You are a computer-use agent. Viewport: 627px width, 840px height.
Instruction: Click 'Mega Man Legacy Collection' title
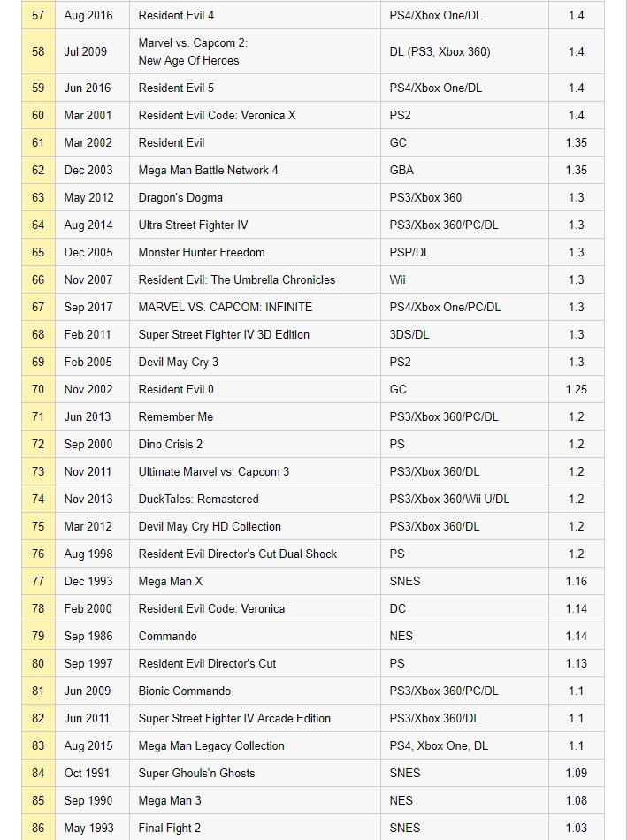coord(211,745)
